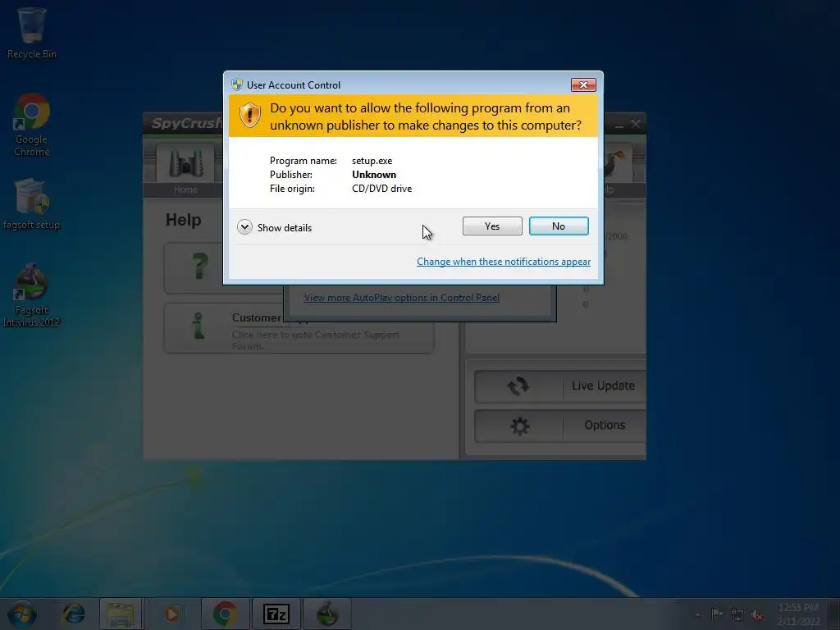The height and width of the screenshot is (630, 840).
Task: Switch to the antivirus app in taskbar
Action: tap(326, 614)
